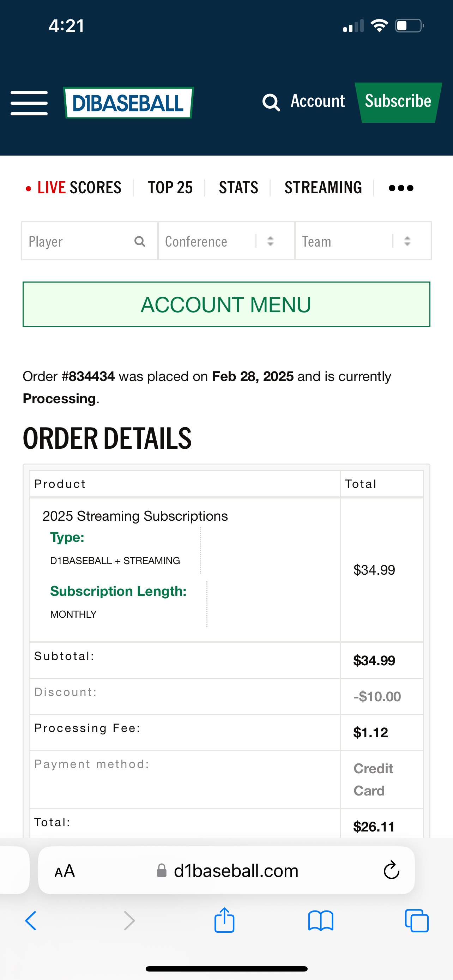Viewport: 453px width, 980px height.
Task: Open the Top 25 tab
Action: click(170, 188)
